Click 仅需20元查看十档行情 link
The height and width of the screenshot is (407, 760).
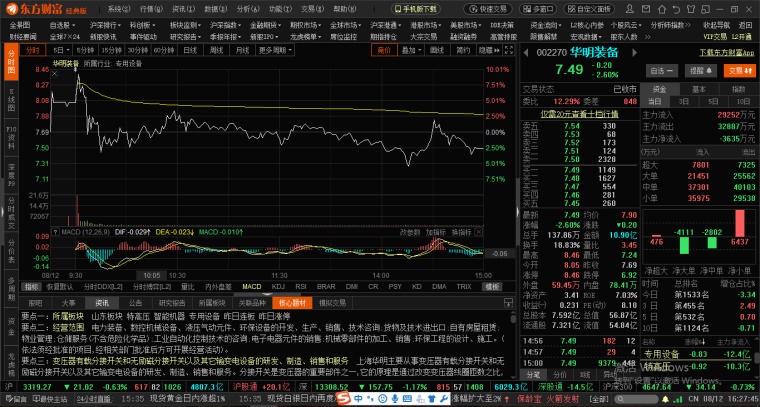click(579, 114)
